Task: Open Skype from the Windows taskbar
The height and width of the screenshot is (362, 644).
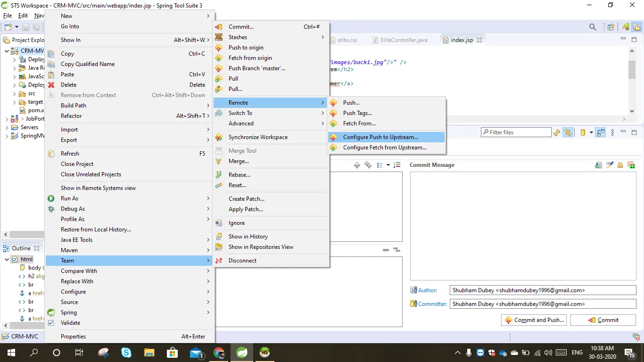Action: (126, 352)
